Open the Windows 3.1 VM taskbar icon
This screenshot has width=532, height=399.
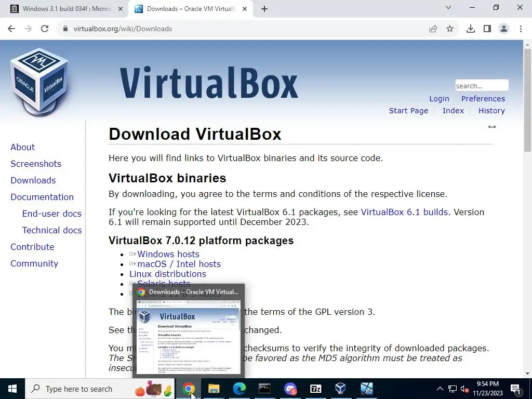(366, 389)
